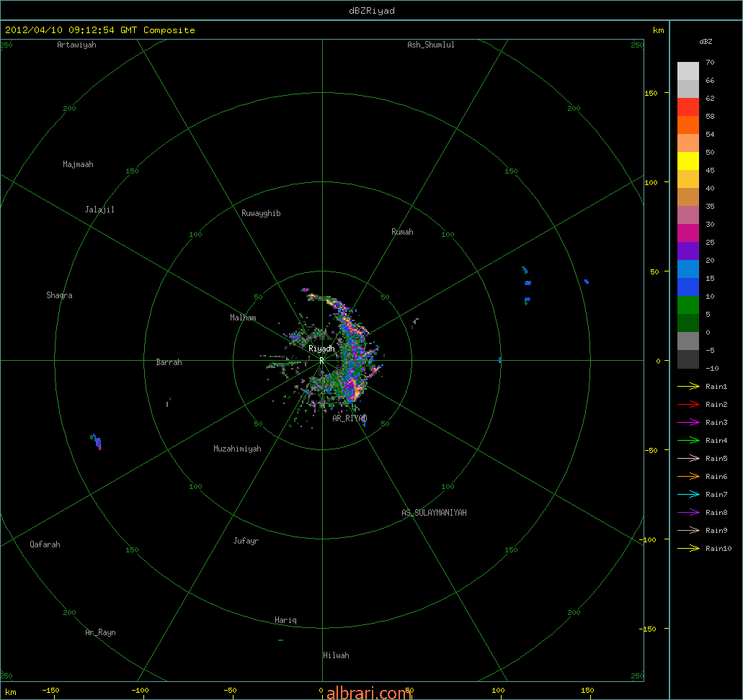Click the purple Rain8 arrow icon

coord(688,513)
